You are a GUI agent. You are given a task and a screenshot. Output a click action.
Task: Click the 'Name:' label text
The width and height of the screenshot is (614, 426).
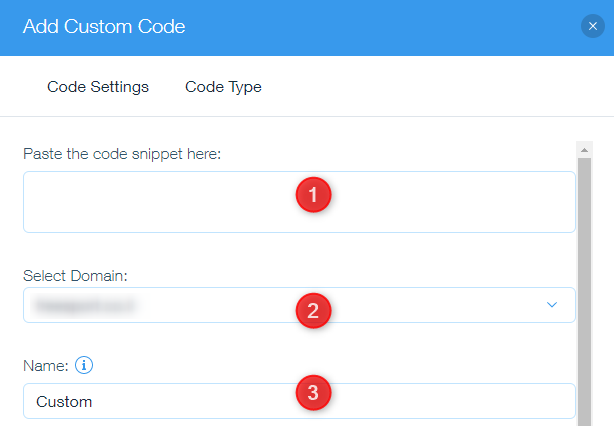pos(45,367)
